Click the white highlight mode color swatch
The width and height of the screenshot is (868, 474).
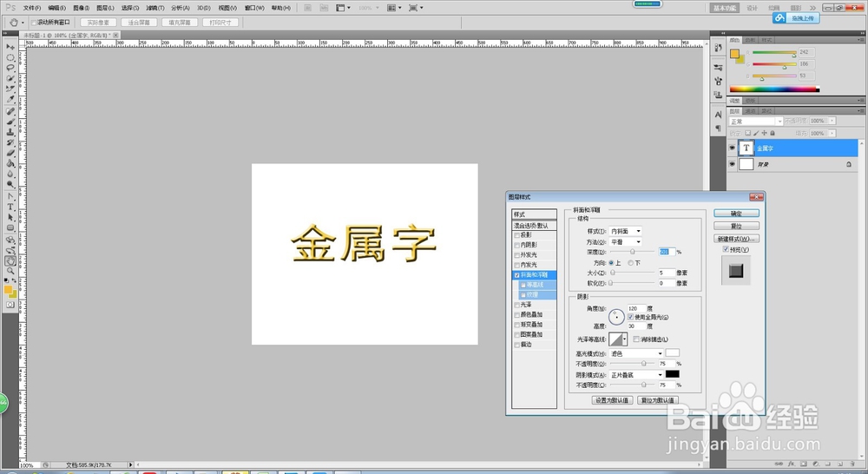pos(672,352)
